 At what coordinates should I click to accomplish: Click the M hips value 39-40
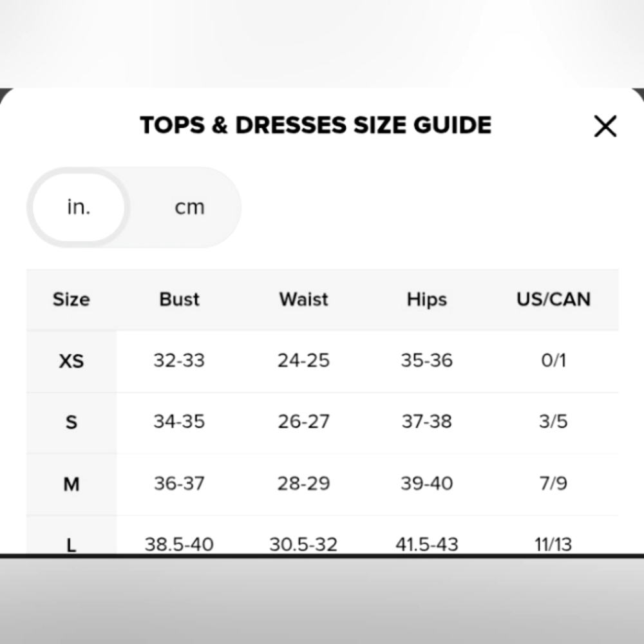[426, 484]
